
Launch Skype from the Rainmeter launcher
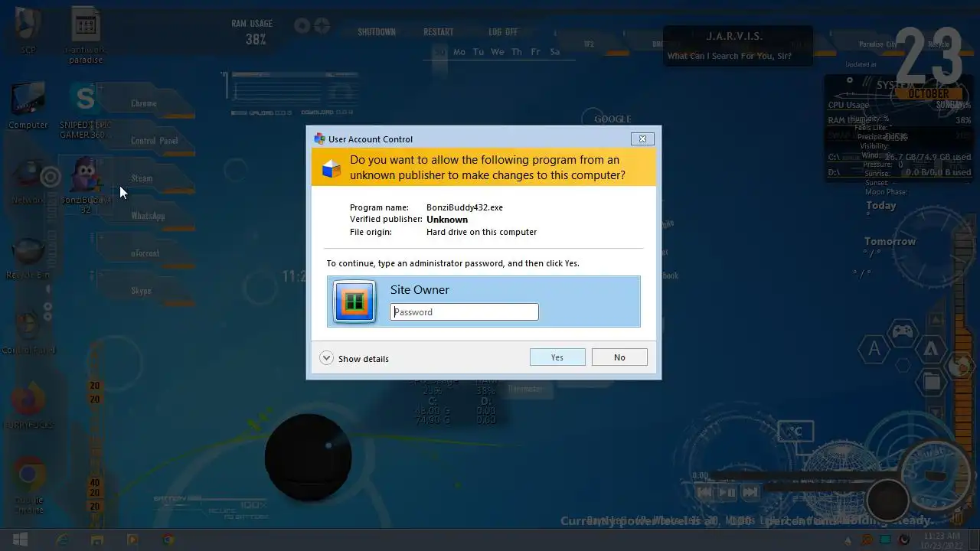pyautogui.click(x=142, y=291)
